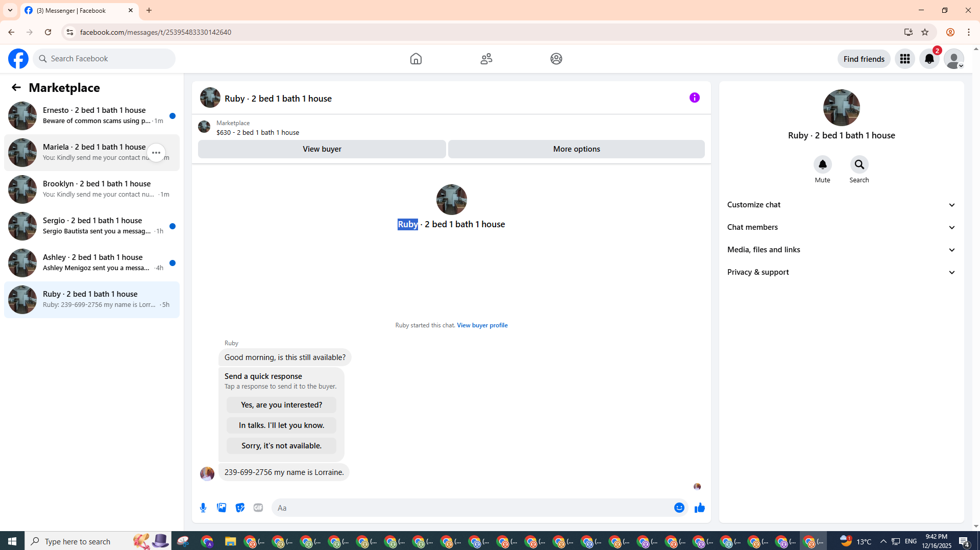The width and height of the screenshot is (980, 550).
Task: Record a voice clip
Action: coord(203,508)
